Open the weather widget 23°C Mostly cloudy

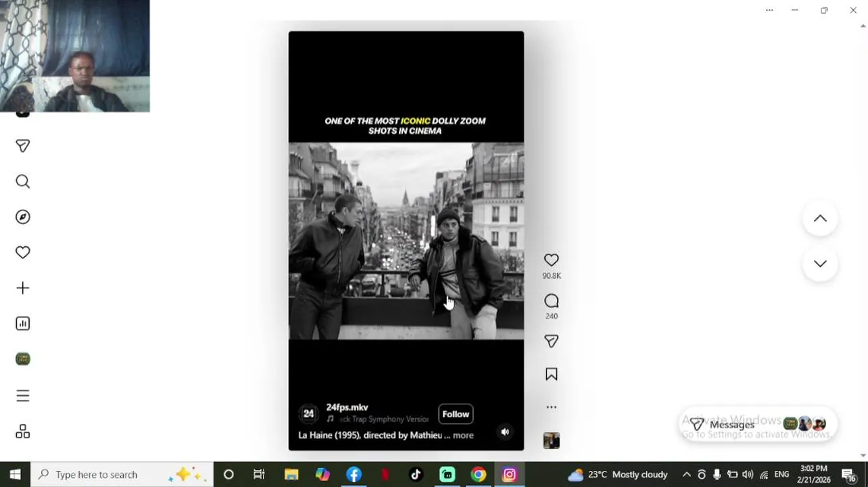click(x=617, y=474)
